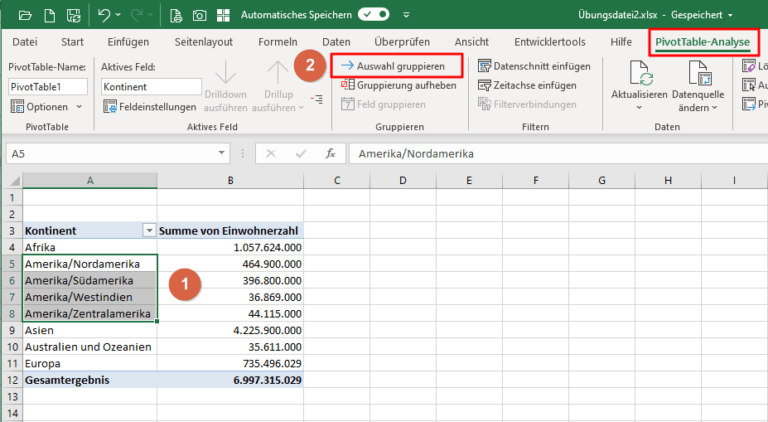This screenshot has width=768, height=422.
Task: Switch to the Einfügen tab
Action: tap(128, 42)
